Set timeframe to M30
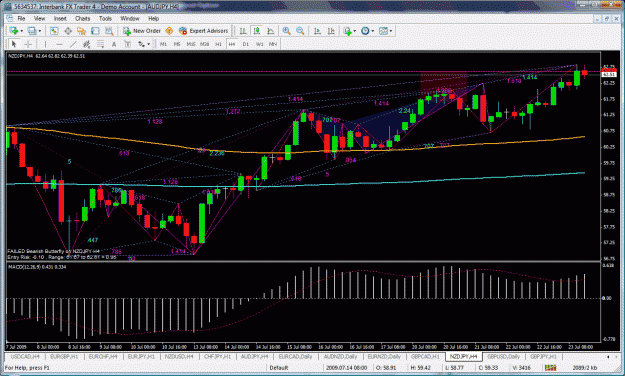Screen dimensions: 625x376 click(204, 44)
